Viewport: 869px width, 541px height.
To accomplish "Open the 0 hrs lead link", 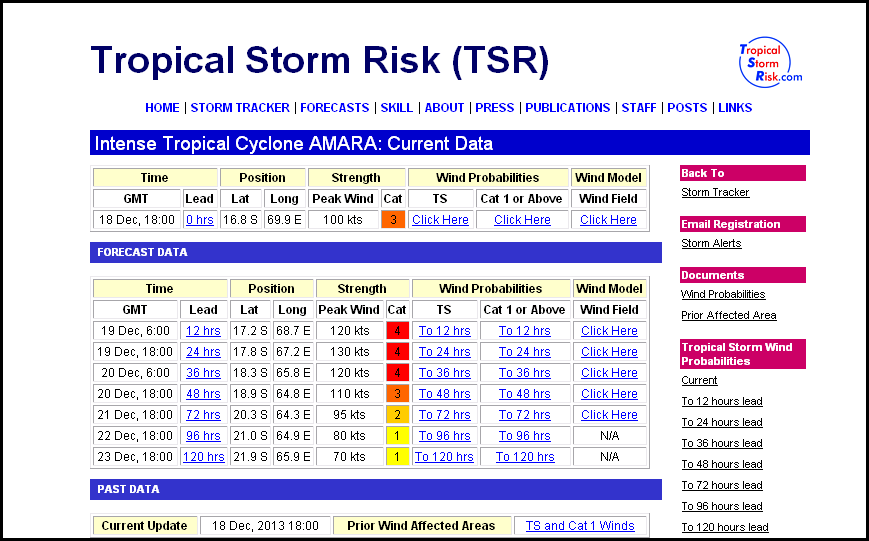I will [x=200, y=220].
